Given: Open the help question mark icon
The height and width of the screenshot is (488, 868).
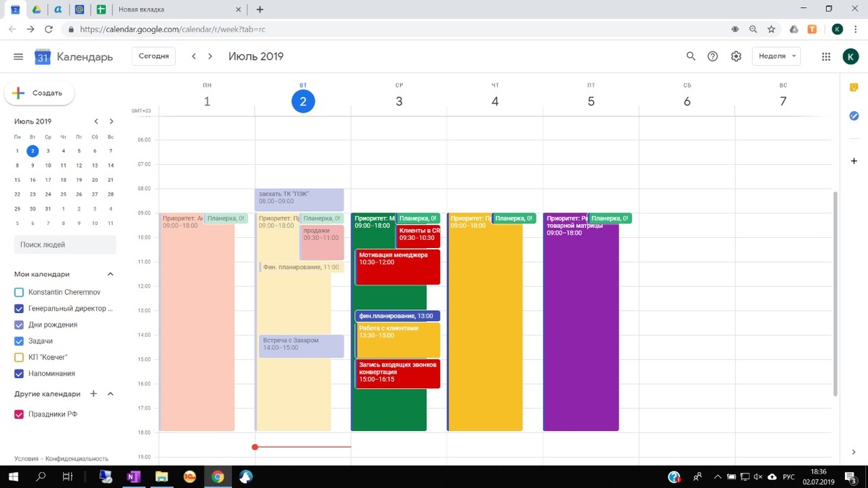Looking at the screenshot, I should pyautogui.click(x=713, y=56).
